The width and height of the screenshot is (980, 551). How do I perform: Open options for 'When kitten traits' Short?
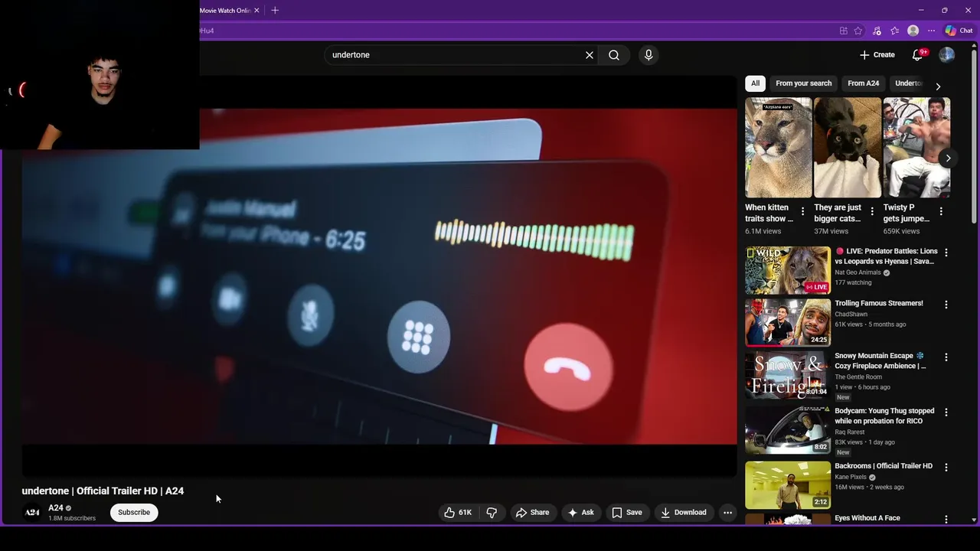click(802, 212)
